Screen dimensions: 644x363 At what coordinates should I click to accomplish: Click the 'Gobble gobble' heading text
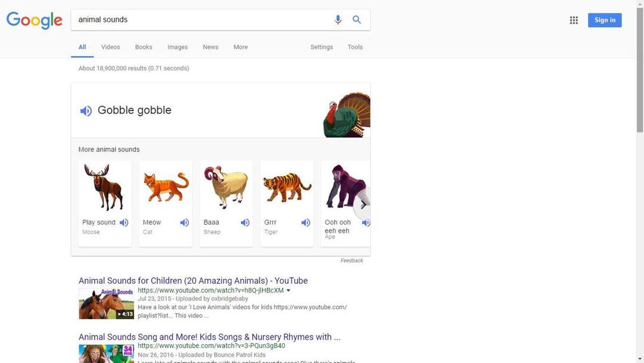tap(134, 110)
